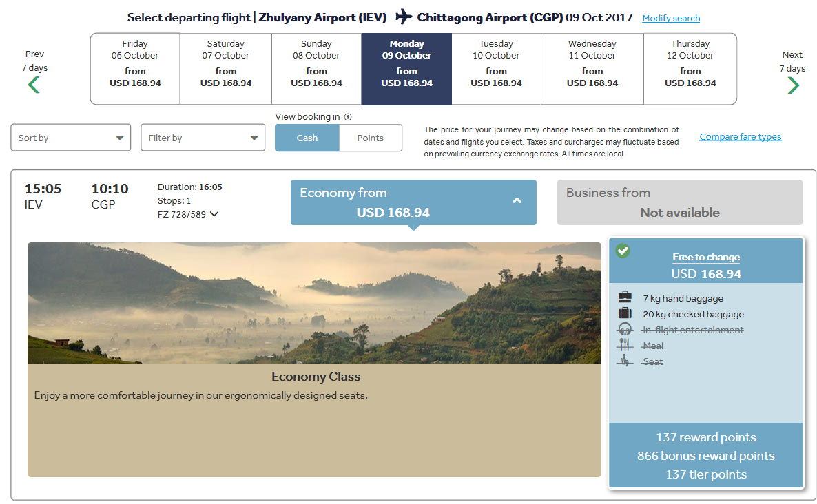This screenshot has width=817, height=504.
Task: Open the Sort by dropdown
Action: pos(71,138)
